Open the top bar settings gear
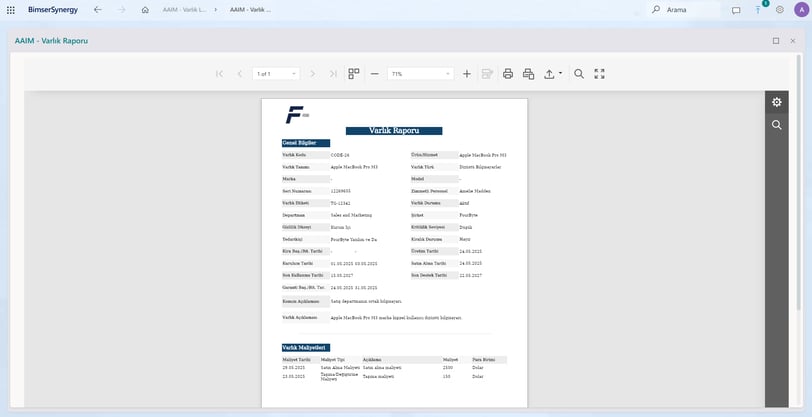The height and width of the screenshot is (417, 812). click(x=779, y=10)
